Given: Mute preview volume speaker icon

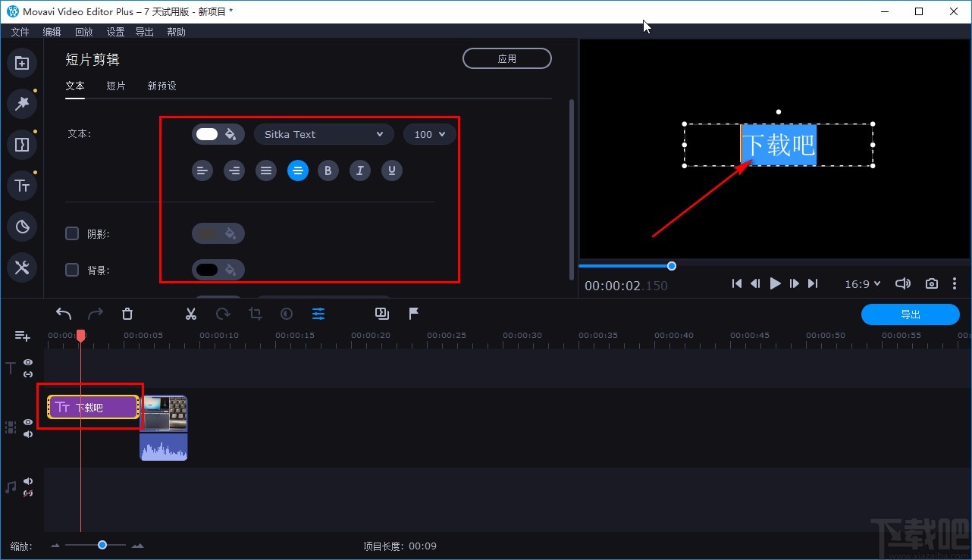Looking at the screenshot, I should coord(902,283).
